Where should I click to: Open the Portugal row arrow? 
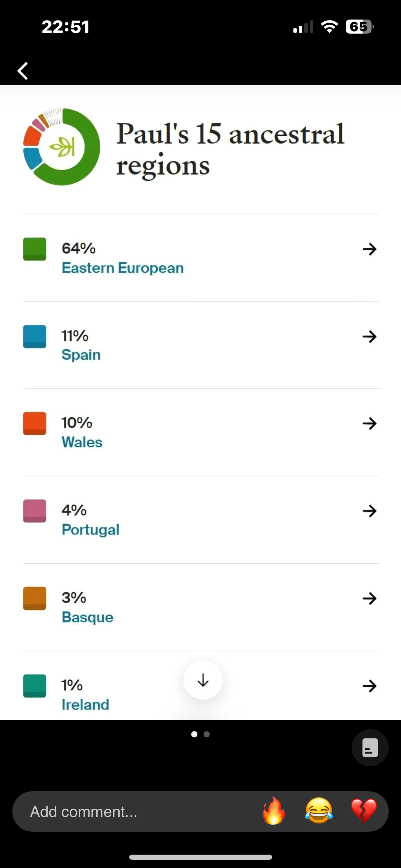tap(370, 511)
